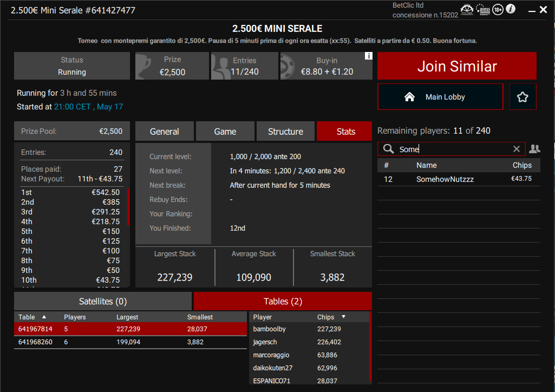555x392 pixels.
Task: Click the 18+ age restriction icon
Action: 498,10
